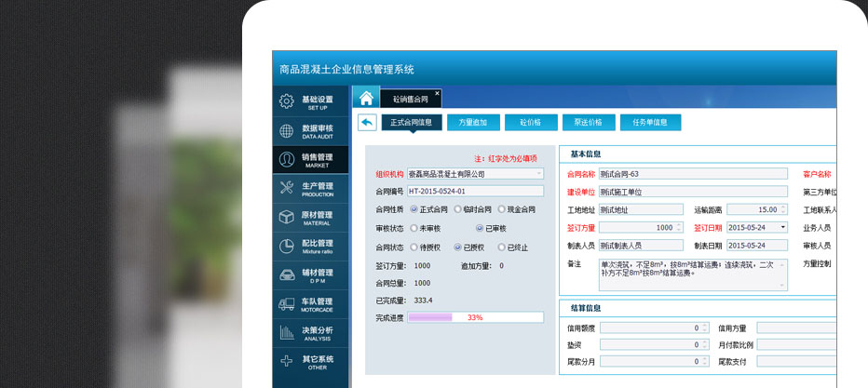The image size is (868, 388).
Task: Select 已终止 contract status radio
Action: pyautogui.click(x=501, y=248)
